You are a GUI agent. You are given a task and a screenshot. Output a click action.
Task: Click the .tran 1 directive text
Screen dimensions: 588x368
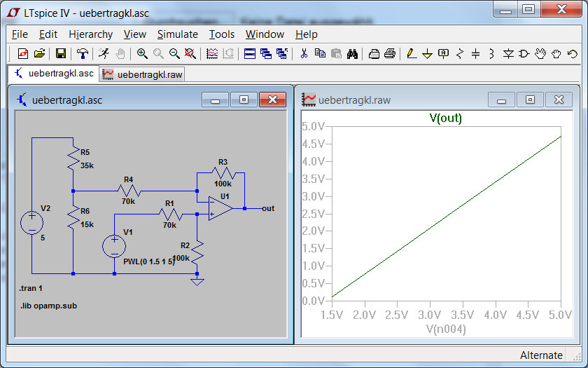pos(31,288)
